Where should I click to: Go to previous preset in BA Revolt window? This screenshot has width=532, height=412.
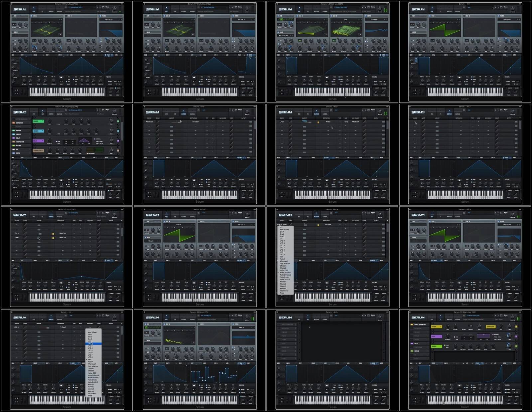(230, 315)
